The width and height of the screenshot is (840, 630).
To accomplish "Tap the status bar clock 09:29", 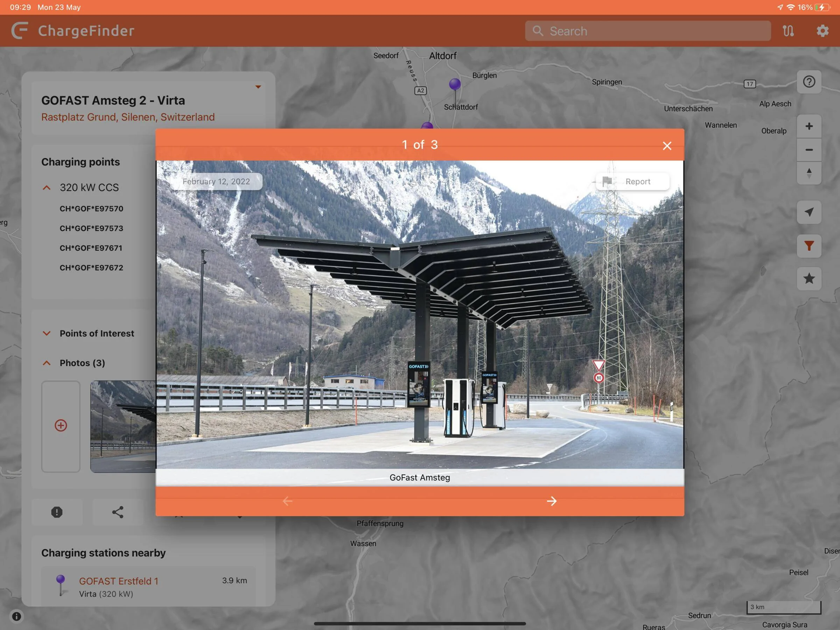I will tap(21, 7).
